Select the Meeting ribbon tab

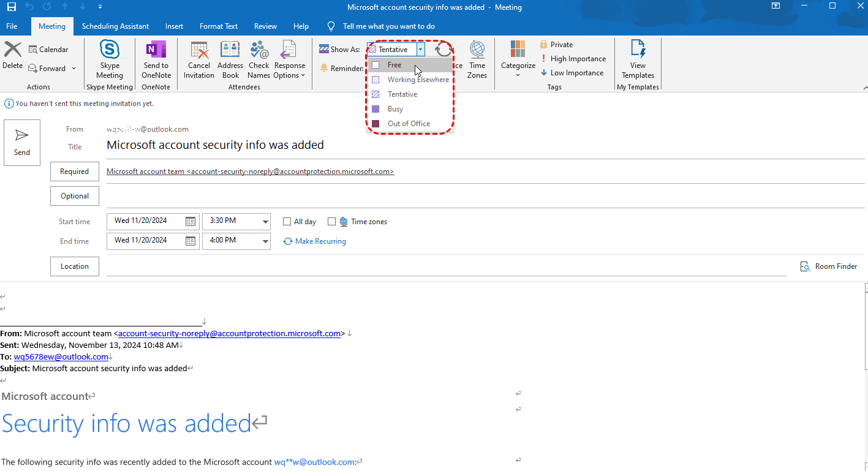pos(52,26)
